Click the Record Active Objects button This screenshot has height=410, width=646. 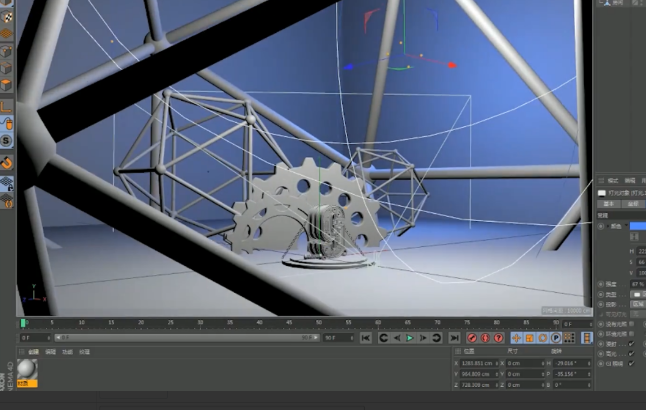pos(472,338)
